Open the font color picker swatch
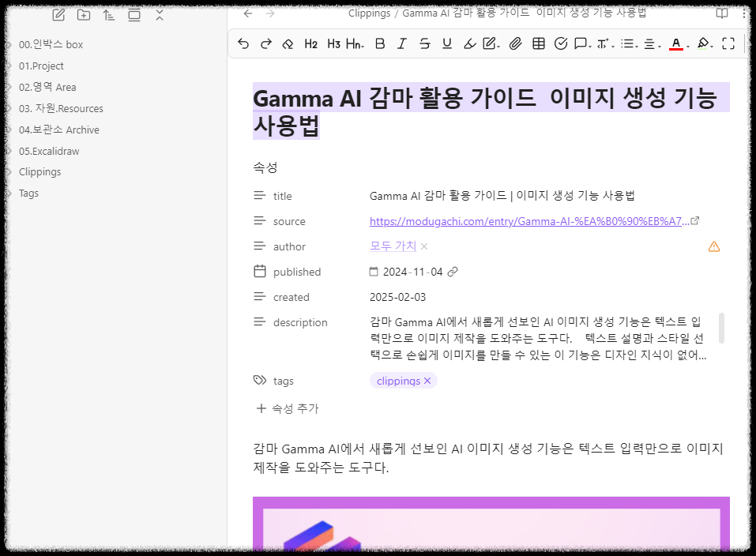 [x=675, y=43]
